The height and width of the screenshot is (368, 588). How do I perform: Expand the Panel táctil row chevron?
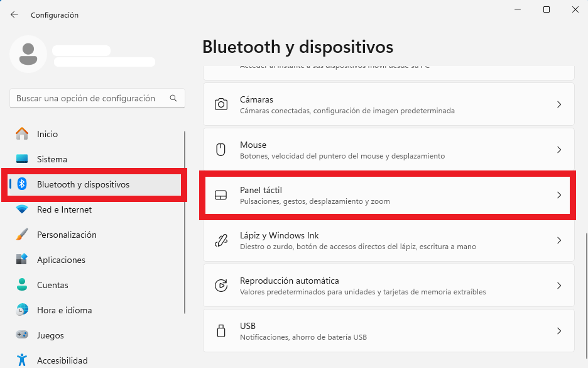559,195
